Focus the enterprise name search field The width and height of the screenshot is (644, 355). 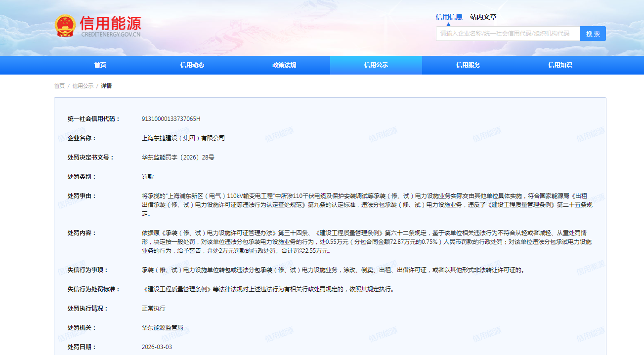(508, 34)
